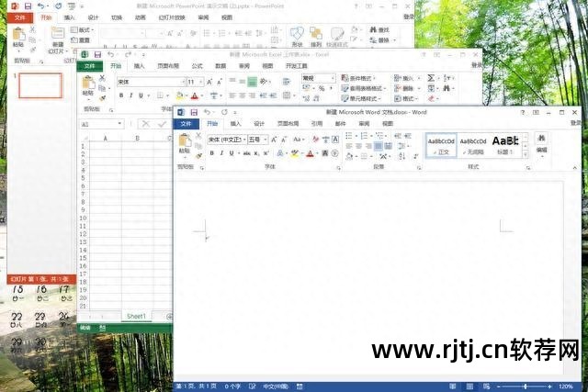
Task: Toggle italic in Excel ribbon
Action: click(130, 95)
